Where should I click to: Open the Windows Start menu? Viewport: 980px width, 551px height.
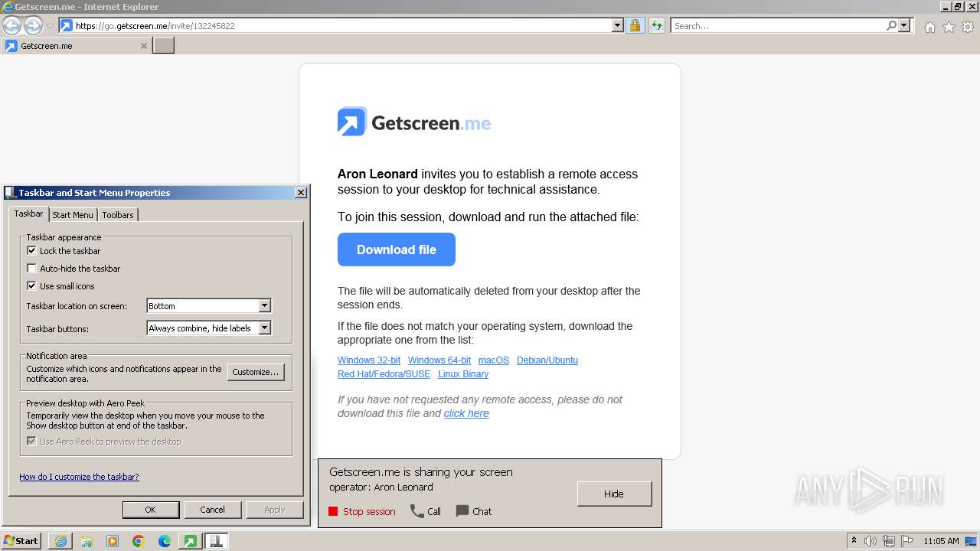21,541
